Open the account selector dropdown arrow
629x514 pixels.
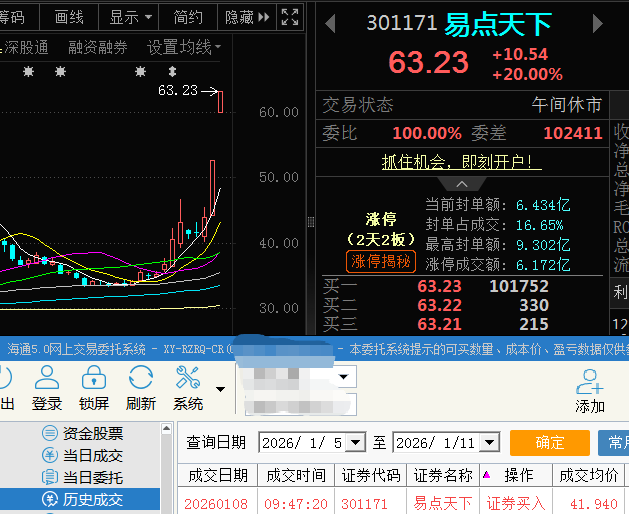tap(343, 377)
